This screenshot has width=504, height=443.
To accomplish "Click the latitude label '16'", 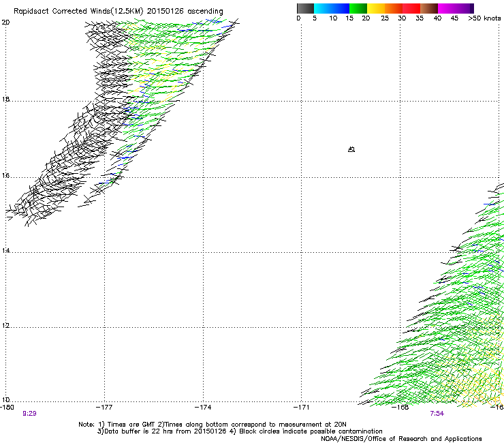I will [5, 176].
